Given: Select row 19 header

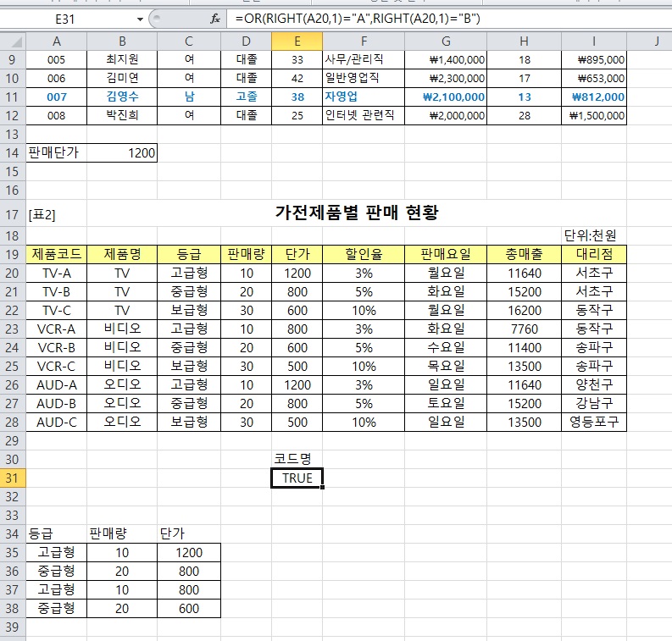Looking at the screenshot, I should (x=13, y=254).
